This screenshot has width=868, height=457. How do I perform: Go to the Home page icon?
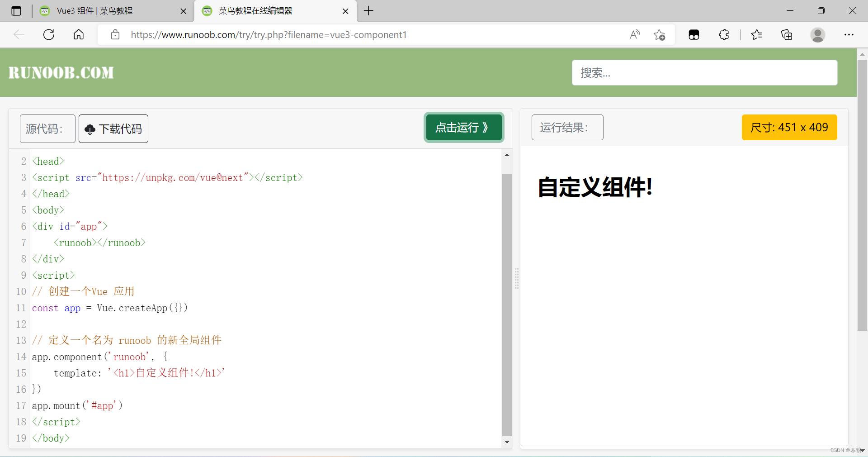point(79,34)
